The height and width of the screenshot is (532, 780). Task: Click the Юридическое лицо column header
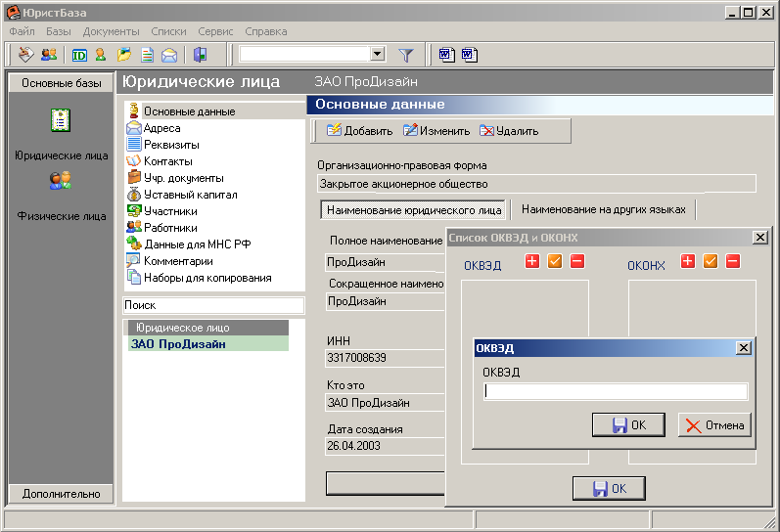pos(208,328)
